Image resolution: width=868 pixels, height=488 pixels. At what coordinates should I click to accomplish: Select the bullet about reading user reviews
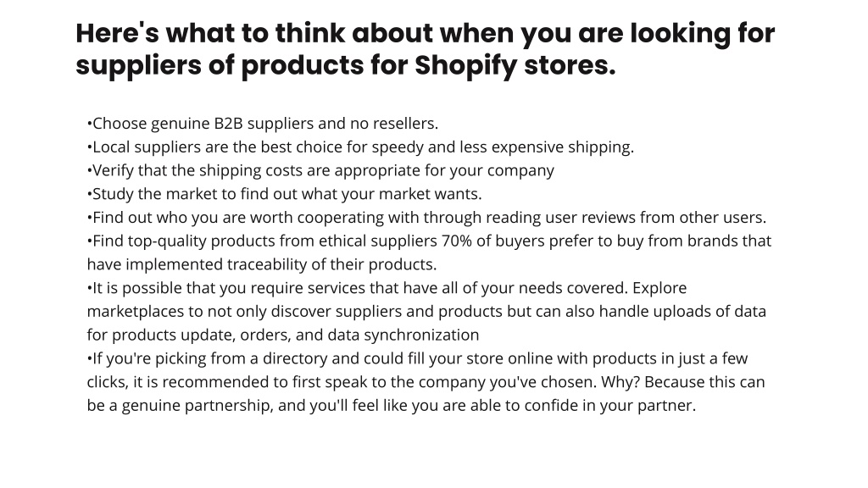point(427,218)
